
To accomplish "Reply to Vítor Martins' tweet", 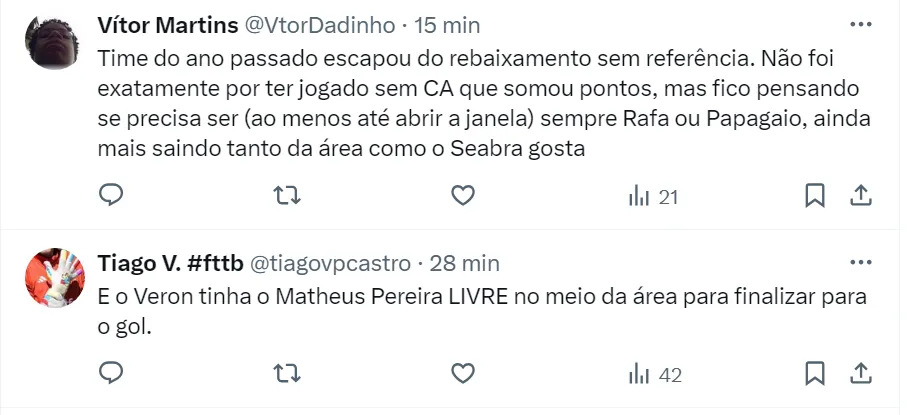I will click(x=112, y=196).
